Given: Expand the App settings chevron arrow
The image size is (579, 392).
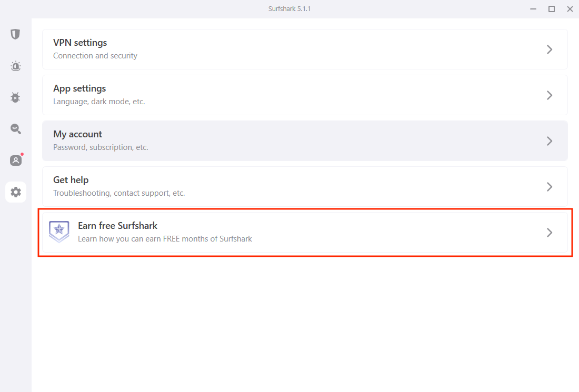Looking at the screenshot, I should point(550,95).
